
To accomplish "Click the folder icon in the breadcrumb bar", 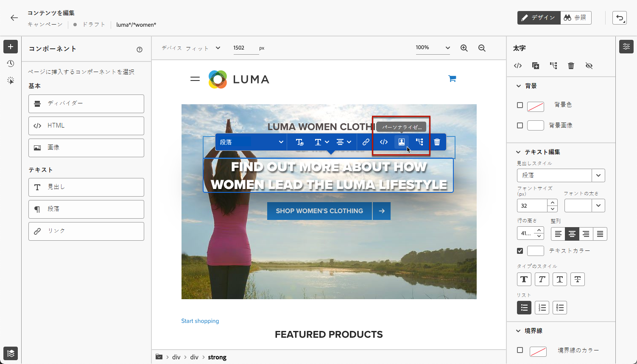I will tap(159, 357).
